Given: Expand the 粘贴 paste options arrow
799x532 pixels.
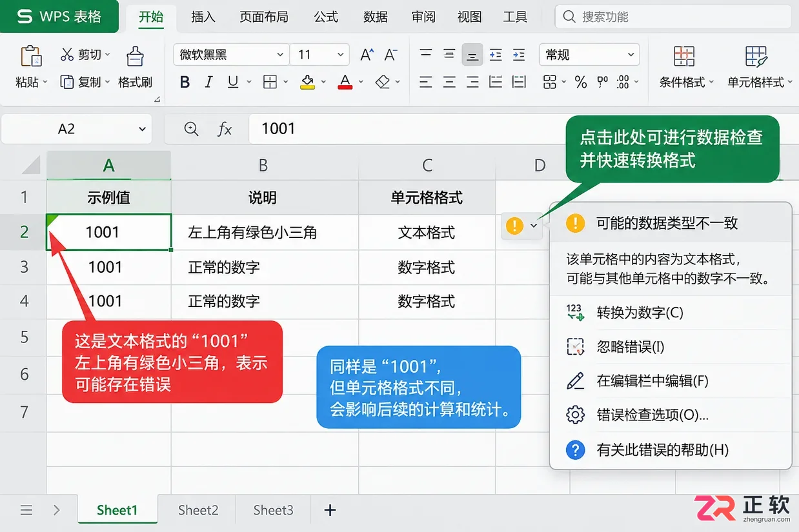Looking at the screenshot, I should coord(45,83).
